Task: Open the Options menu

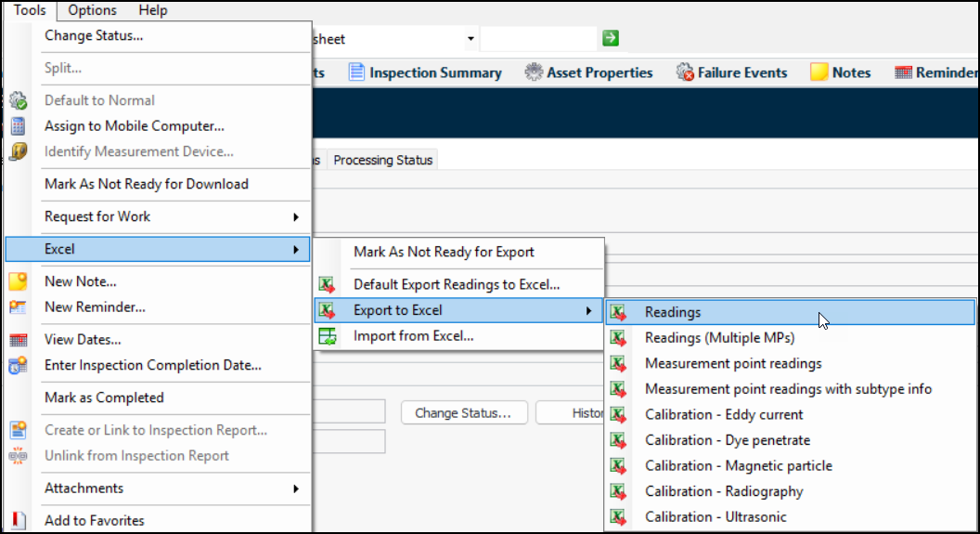Action: (93, 10)
